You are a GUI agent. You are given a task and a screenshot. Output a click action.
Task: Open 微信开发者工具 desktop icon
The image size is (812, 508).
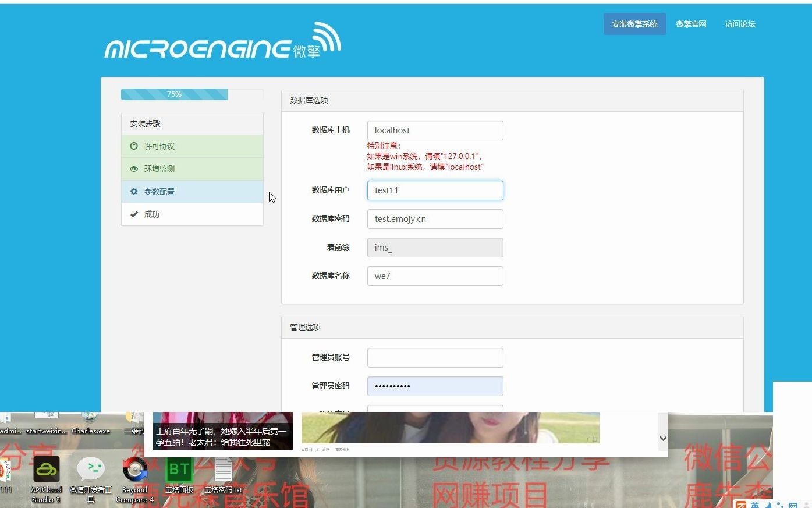90,479
